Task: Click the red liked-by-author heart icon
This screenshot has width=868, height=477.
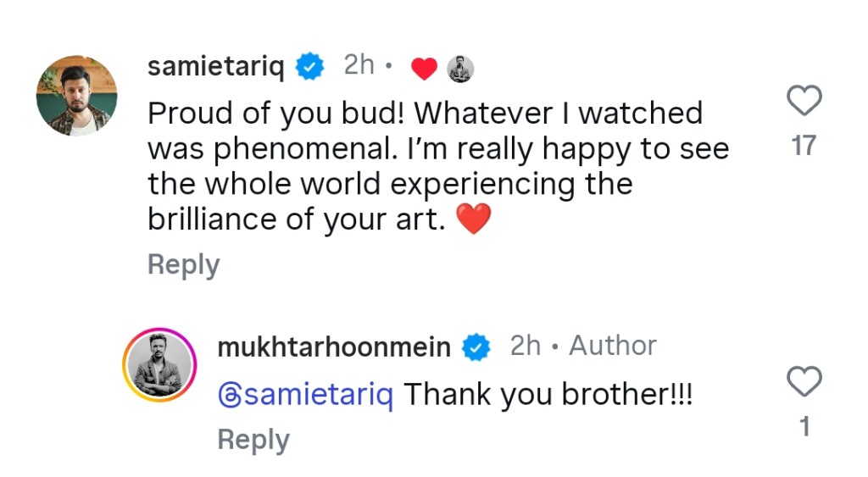Action: [x=423, y=69]
